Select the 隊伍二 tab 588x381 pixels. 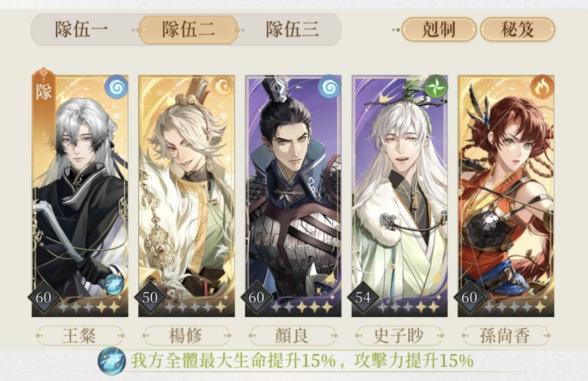coord(188,29)
